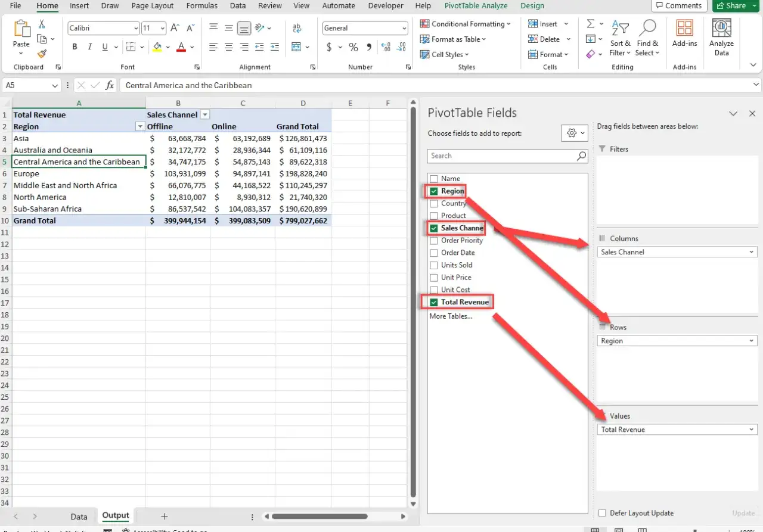Expand the Total Revenue dropdown in the Values area
The height and width of the screenshot is (532, 763).
[x=751, y=430]
